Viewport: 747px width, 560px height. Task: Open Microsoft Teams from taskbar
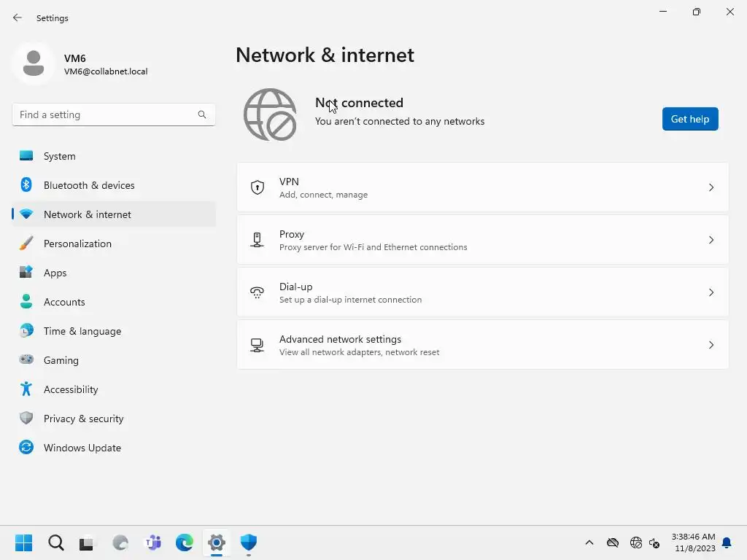pos(152,542)
